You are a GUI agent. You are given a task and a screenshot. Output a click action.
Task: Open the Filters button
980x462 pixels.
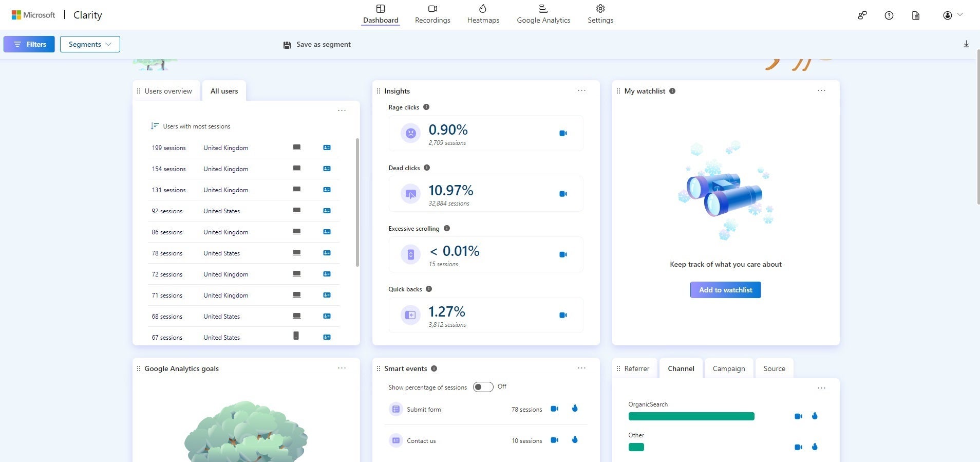pos(29,44)
